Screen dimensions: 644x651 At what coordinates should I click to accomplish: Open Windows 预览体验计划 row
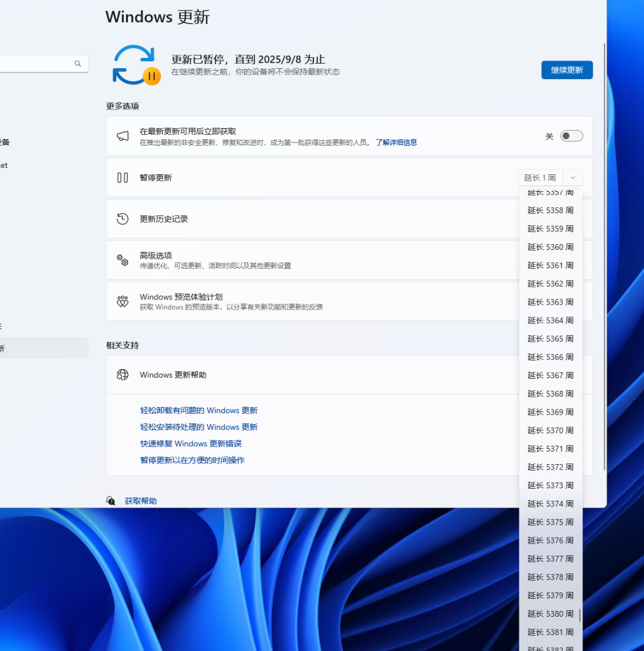(x=312, y=301)
